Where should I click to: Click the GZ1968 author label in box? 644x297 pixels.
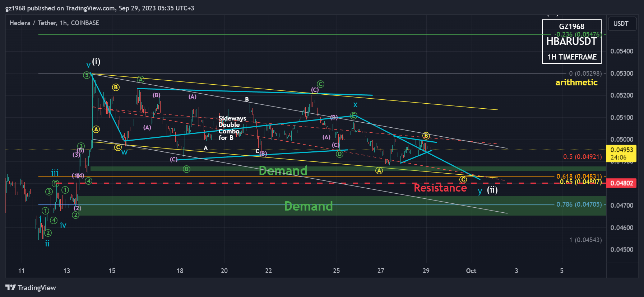(x=571, y=27)
